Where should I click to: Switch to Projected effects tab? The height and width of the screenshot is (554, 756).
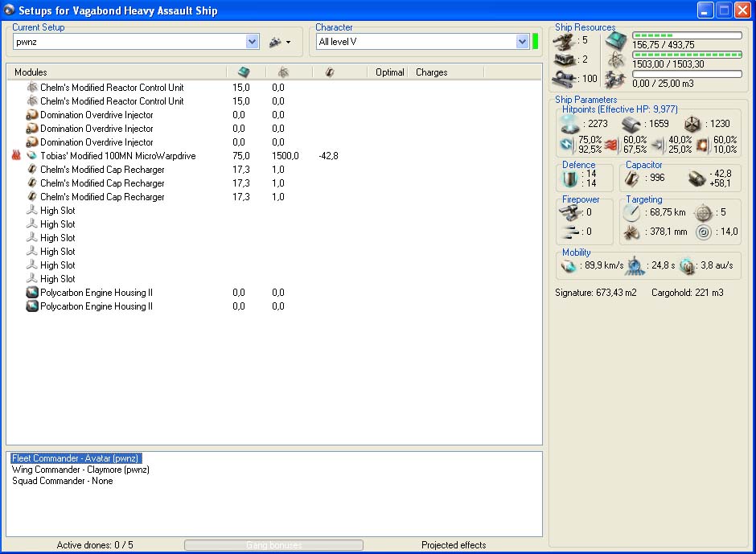454,545
